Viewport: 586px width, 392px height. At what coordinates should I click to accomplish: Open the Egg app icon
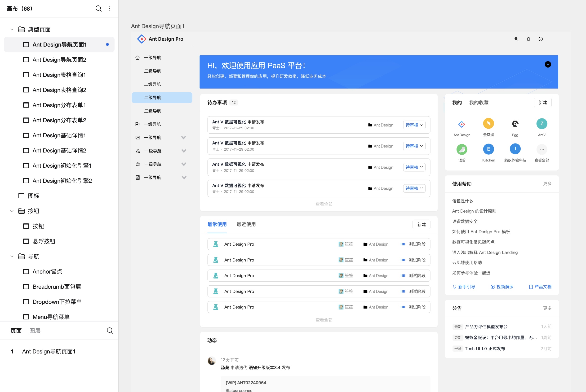tap(515, 123)
